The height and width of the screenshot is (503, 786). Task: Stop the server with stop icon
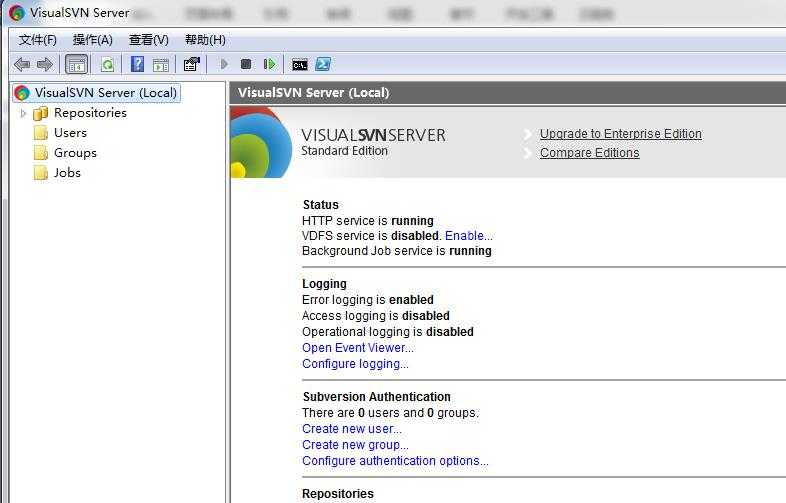tap(246, 64)
